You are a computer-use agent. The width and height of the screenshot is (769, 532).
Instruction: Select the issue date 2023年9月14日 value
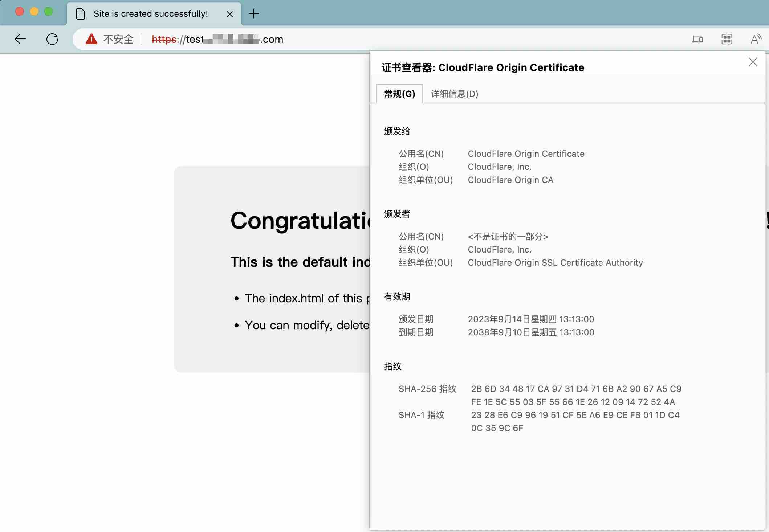click(531, 319)
